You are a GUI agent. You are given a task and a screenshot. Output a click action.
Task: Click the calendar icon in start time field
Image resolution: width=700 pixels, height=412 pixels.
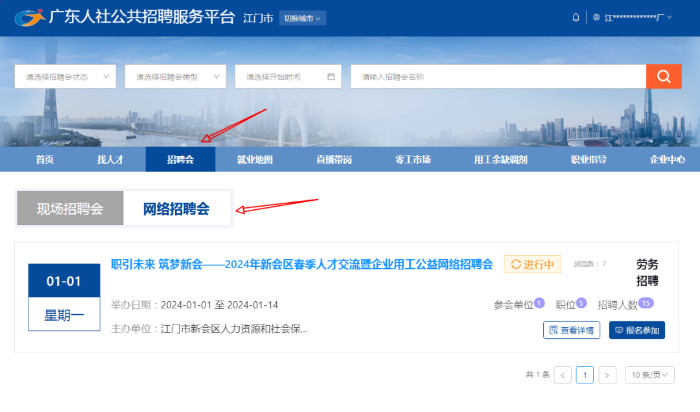[331, 77]
